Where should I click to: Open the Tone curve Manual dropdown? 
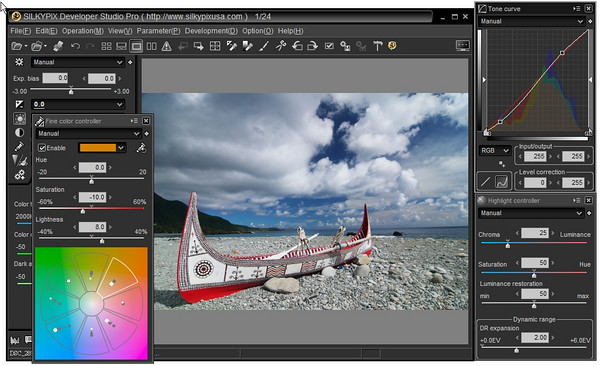531,21
